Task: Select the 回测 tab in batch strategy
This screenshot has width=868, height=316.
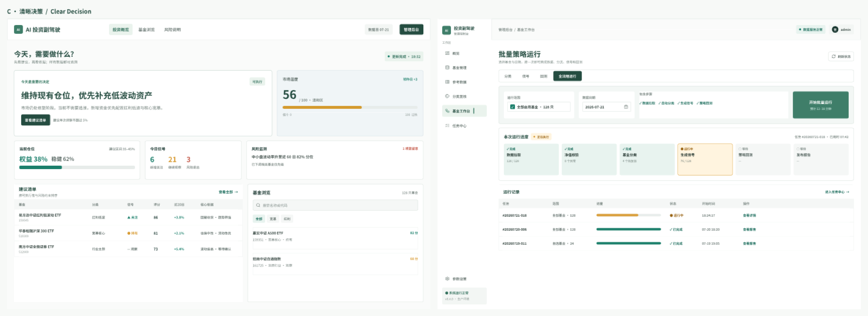Action: (x=543, y=76)
